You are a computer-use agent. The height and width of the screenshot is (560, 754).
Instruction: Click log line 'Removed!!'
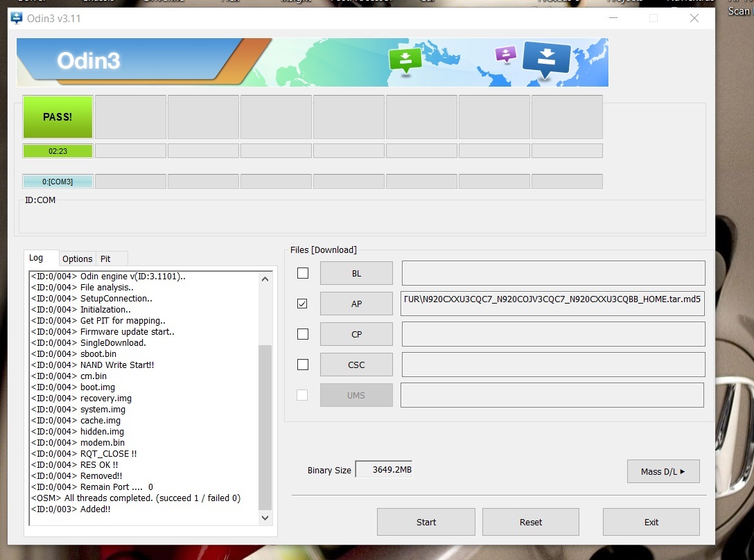[x=77, y=476]
